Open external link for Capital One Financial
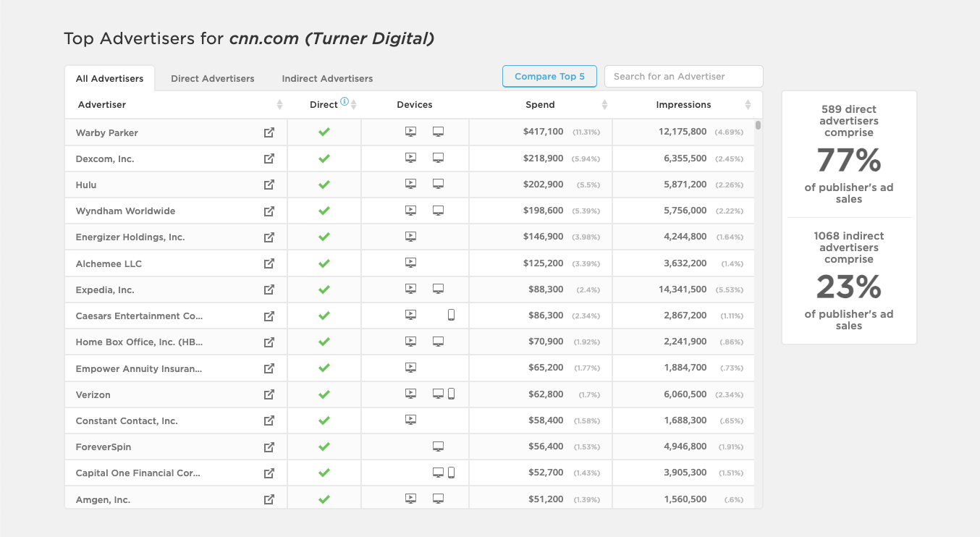The width and height of the screenshot is (980, 537). pyautogui.click(x=269, y=473)
